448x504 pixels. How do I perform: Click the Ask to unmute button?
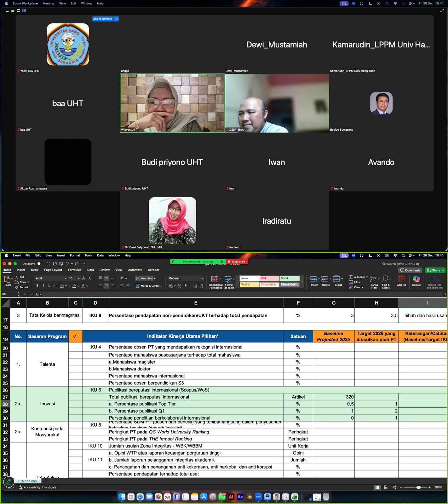pyautogui.click(x=103, y=19)
